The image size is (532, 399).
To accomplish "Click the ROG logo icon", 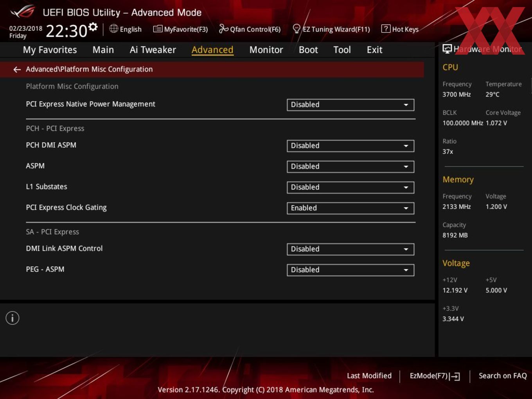I will click(23, 12).
